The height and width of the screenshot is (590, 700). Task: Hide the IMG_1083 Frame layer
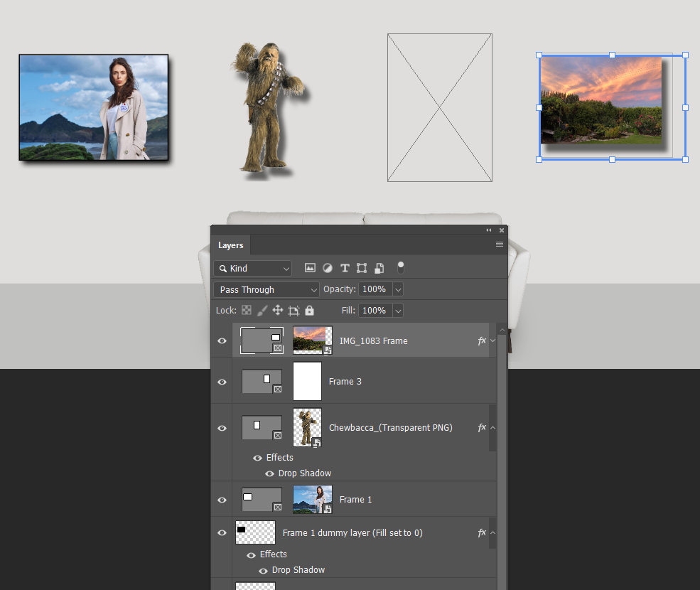click(222, 340)
